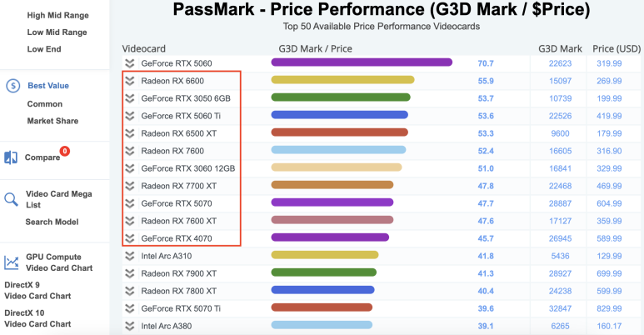Open the Intel Arc A310 link
Viewport: 644px width, 335px height.
pos(167,256)
